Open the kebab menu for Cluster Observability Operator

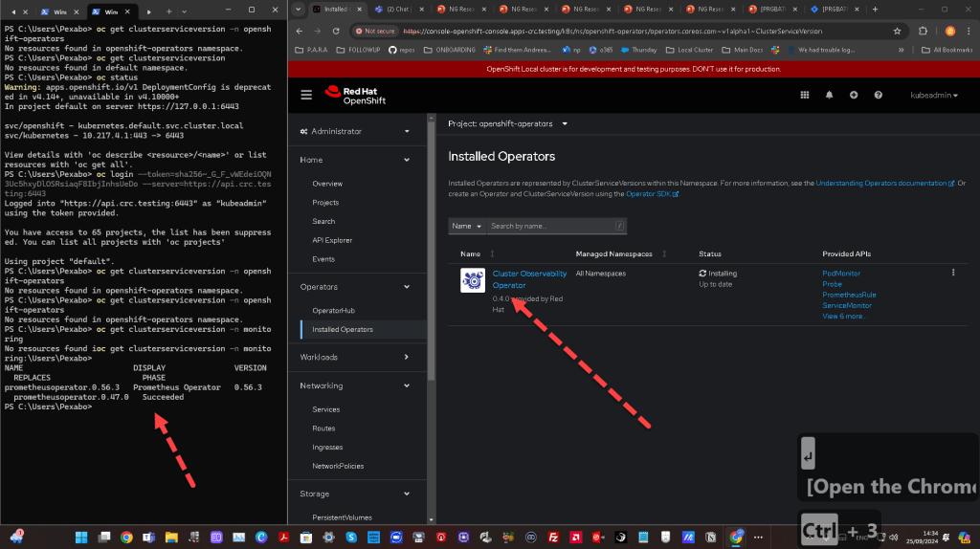[953, 273]
